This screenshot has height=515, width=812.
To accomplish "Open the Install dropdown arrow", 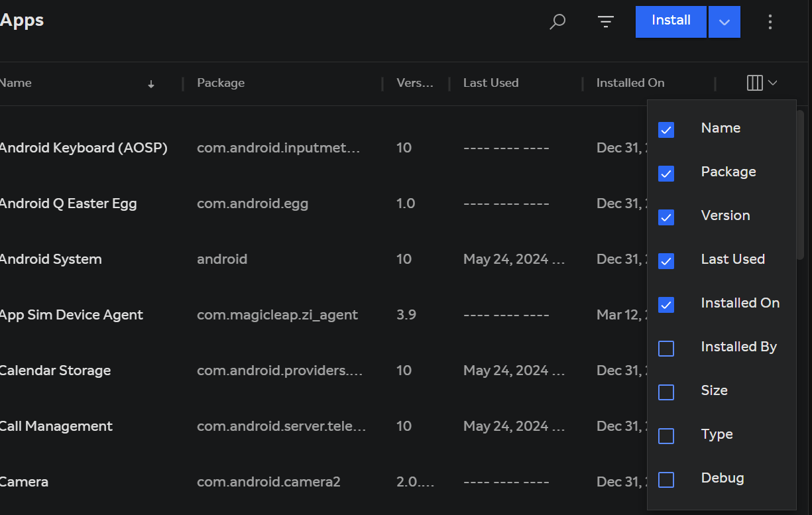I will (724, 21).
